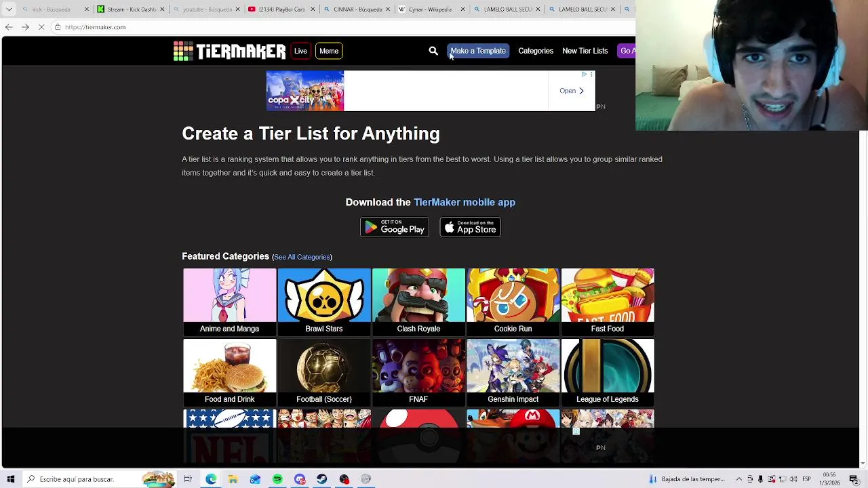Open the Categories menu item

click(536, 51)
